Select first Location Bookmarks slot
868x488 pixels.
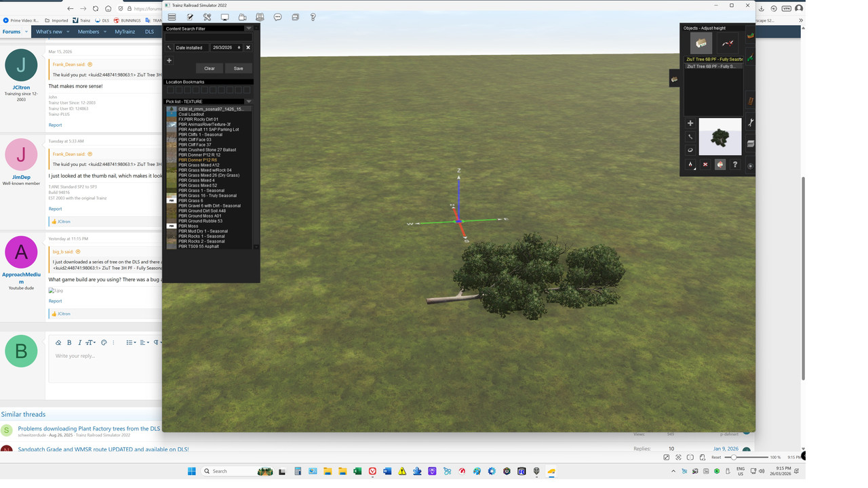click(170, 89)
